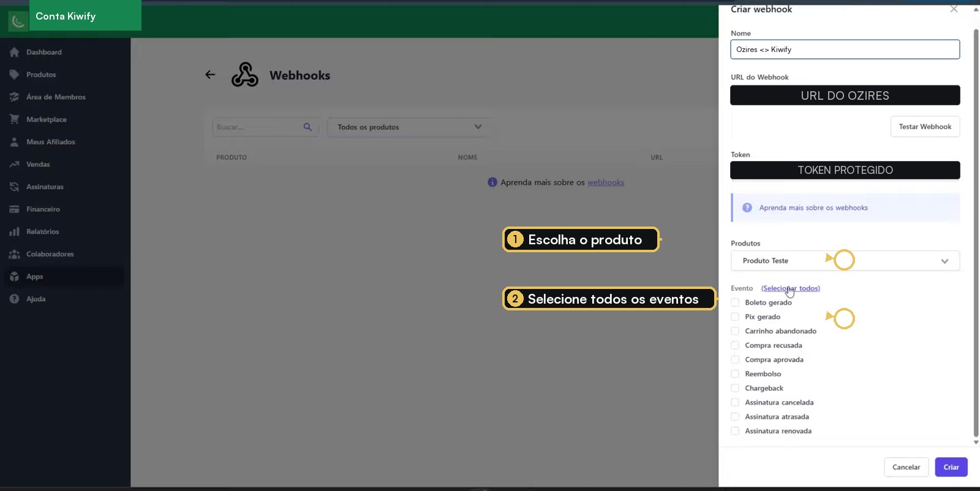This screenshot has height=491, width=980.
Task: Open the Produtos dropdown showing Produto Teste
Action: tap(845, 261)
